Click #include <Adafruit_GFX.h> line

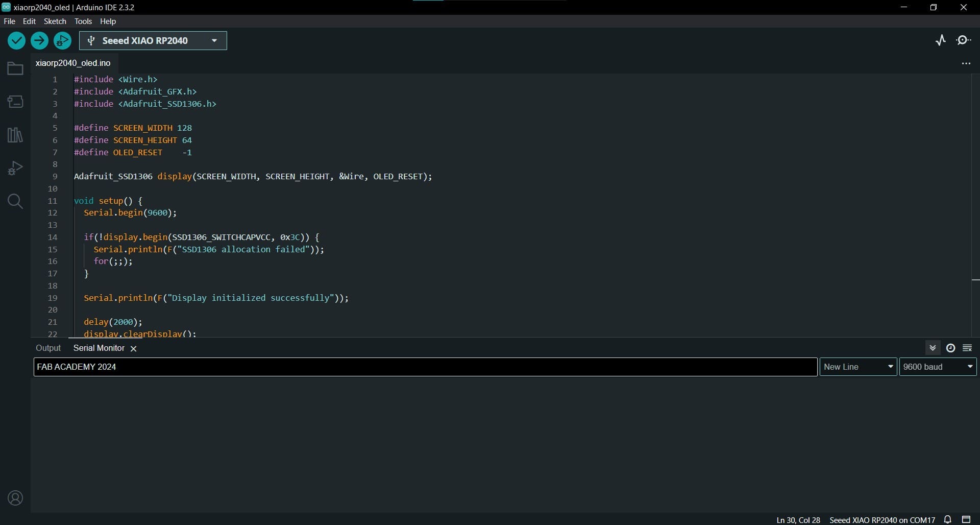[x=135, y=91]
